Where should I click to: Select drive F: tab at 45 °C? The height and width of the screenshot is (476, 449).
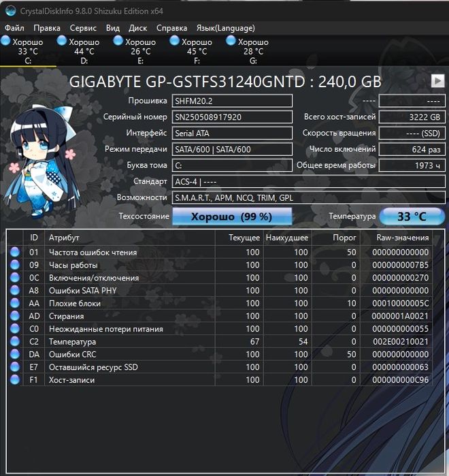click(x=197, y=50)
